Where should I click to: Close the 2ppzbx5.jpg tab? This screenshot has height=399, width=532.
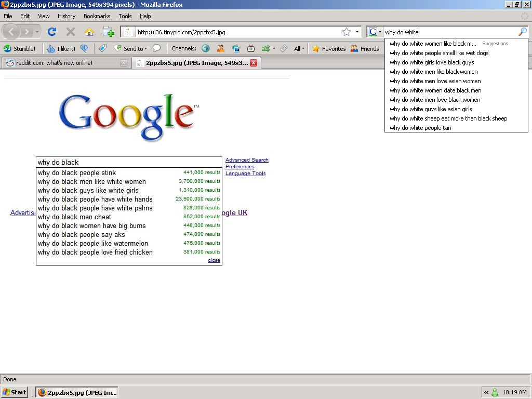tap(254, 63)
